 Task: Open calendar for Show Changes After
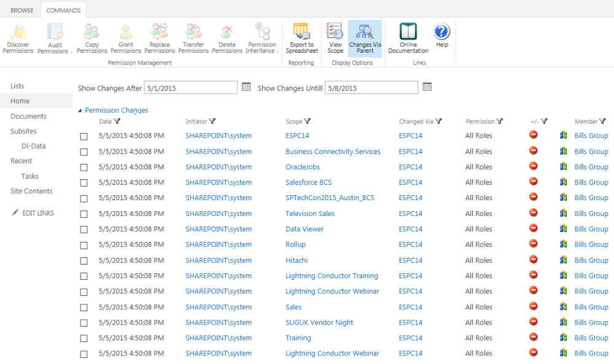pos(246,87)
